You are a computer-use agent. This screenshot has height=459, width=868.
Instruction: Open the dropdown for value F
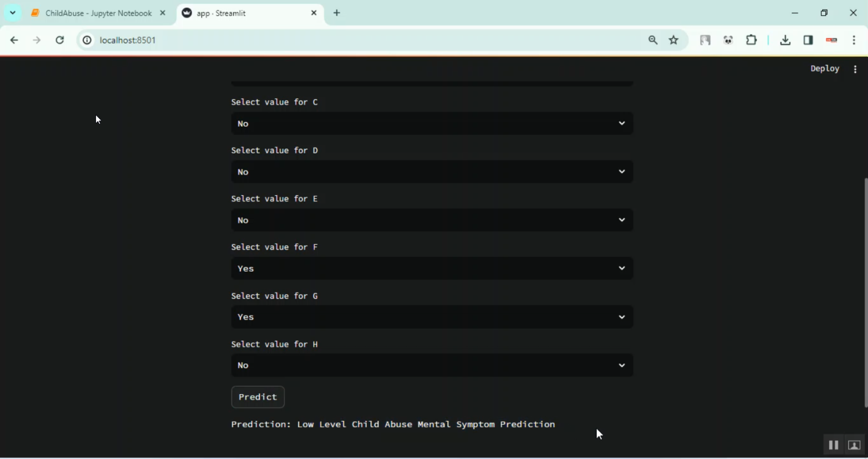[432, 269]
